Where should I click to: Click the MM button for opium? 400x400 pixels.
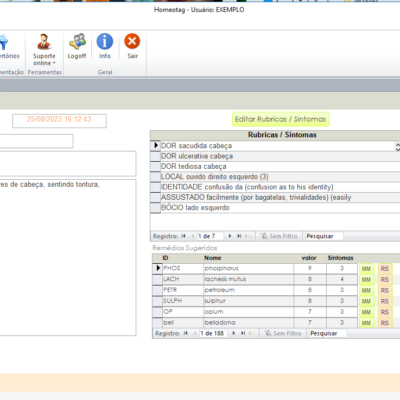pyautogui.click(x=366, y=312)
